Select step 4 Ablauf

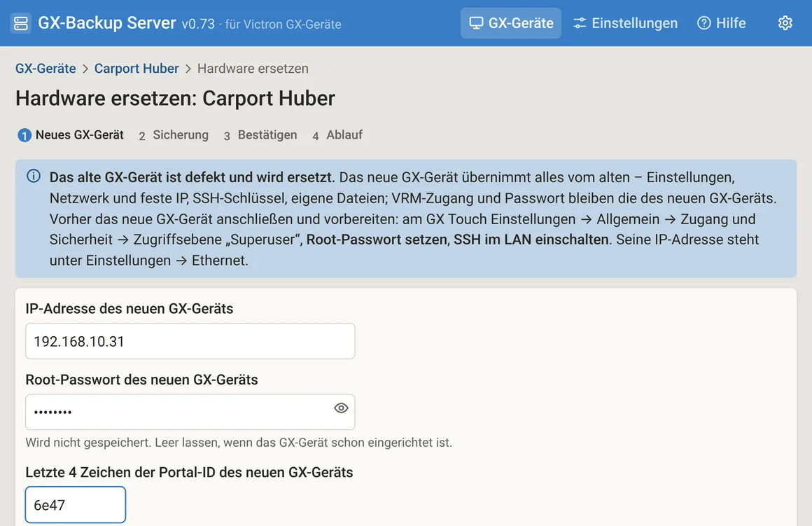[x=337, y=135]
